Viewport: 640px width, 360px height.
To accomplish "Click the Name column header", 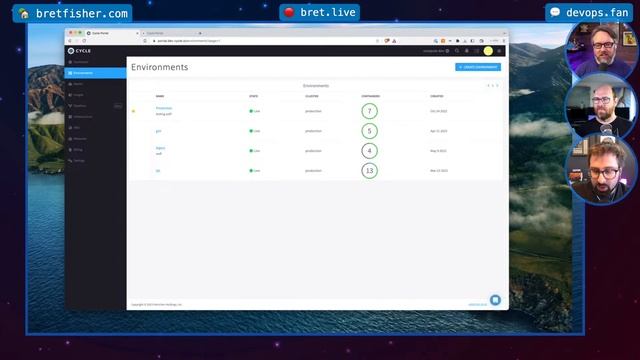I will click(x=160, y=96).
